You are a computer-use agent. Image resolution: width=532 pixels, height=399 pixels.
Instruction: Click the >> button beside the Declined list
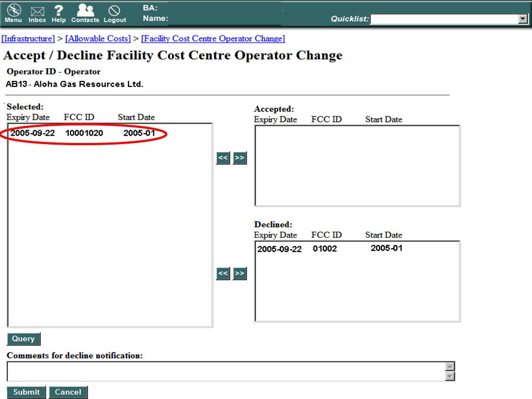(239, 273)
